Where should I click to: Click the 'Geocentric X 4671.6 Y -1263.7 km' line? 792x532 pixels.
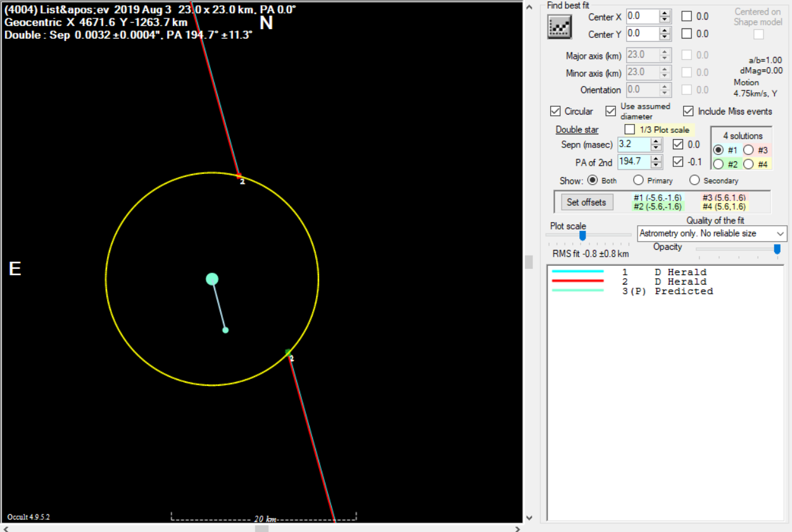pos(96,23)
